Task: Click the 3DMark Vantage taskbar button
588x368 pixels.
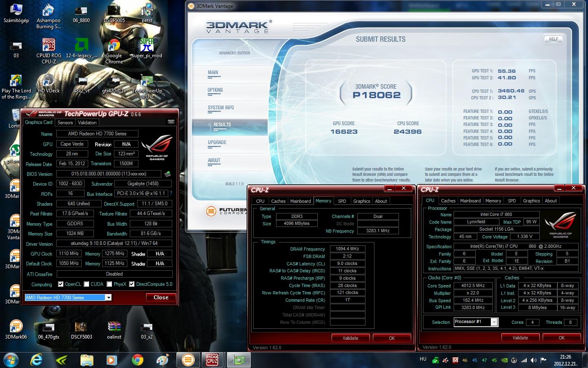Action: [188, 360]
